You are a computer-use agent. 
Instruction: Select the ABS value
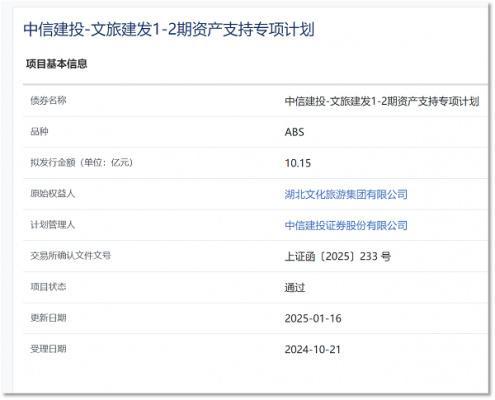tap(294, 132)
